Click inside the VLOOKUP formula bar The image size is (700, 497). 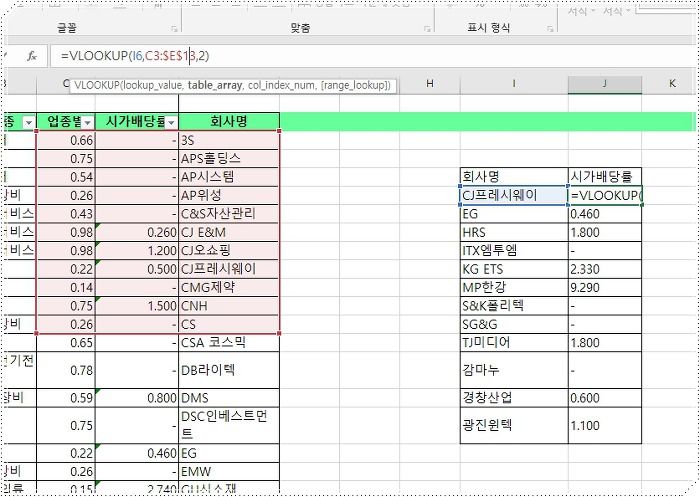coord(373,56)
